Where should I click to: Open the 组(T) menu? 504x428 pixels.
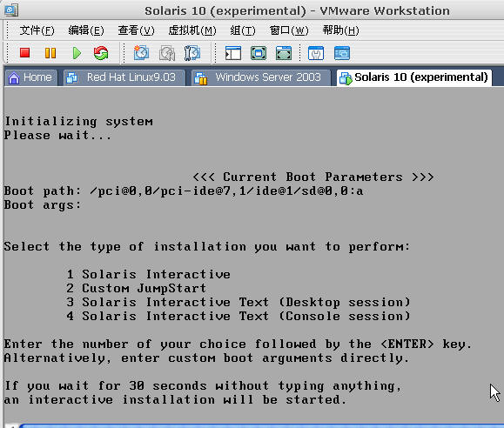(x=243, y=30)
